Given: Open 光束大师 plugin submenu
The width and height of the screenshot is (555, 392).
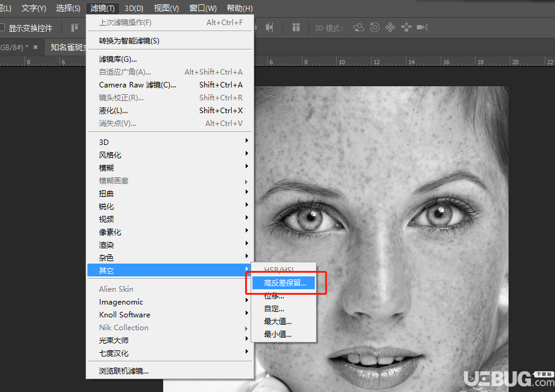Looking at the screenshot, I should click(171, 340).
